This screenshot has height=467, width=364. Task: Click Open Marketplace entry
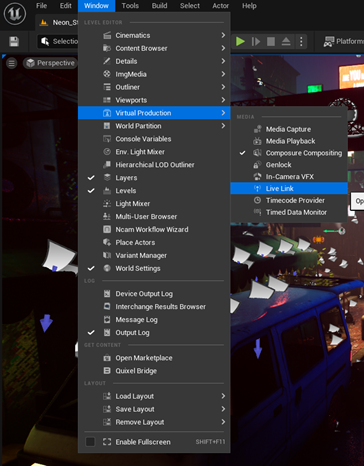point(154,358)
